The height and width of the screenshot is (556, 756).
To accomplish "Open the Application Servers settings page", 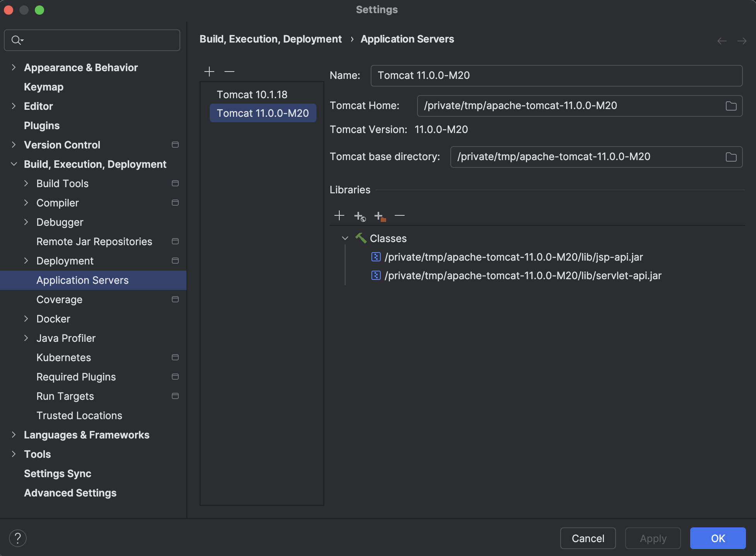I will (x=82, y=280).
